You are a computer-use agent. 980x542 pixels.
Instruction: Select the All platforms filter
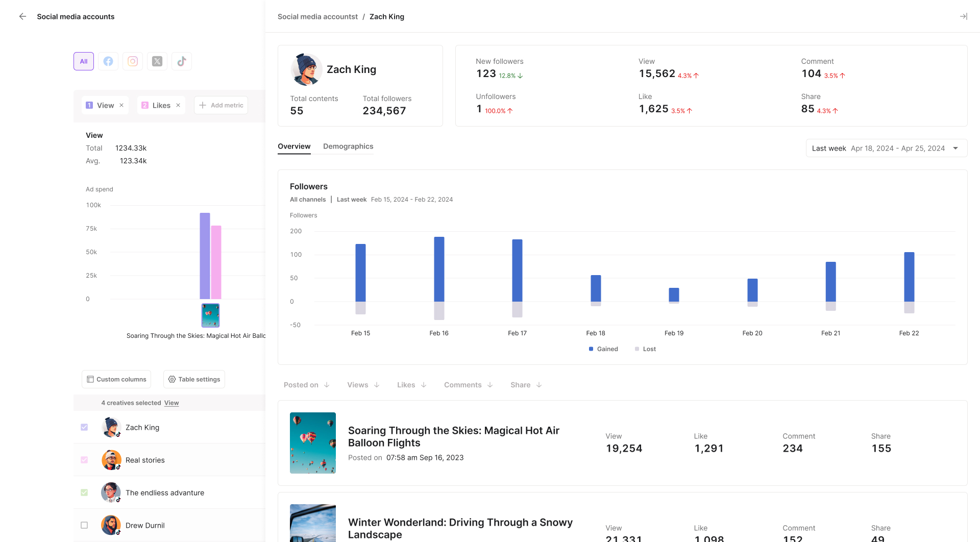(x=84, y=61)
